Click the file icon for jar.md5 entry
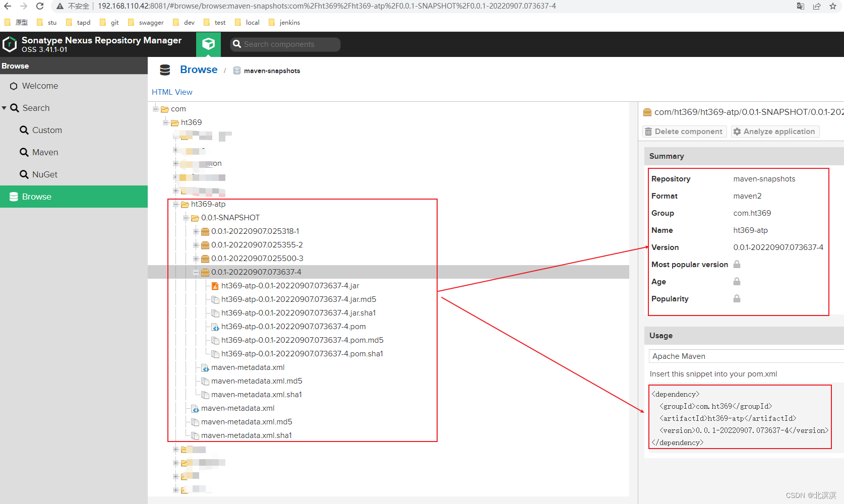844x504 pixels. tap(215, 299)
